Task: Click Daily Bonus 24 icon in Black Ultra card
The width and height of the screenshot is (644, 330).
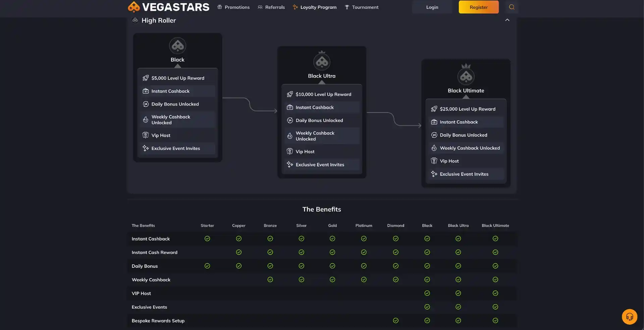Action: click(x=290, y=120)
